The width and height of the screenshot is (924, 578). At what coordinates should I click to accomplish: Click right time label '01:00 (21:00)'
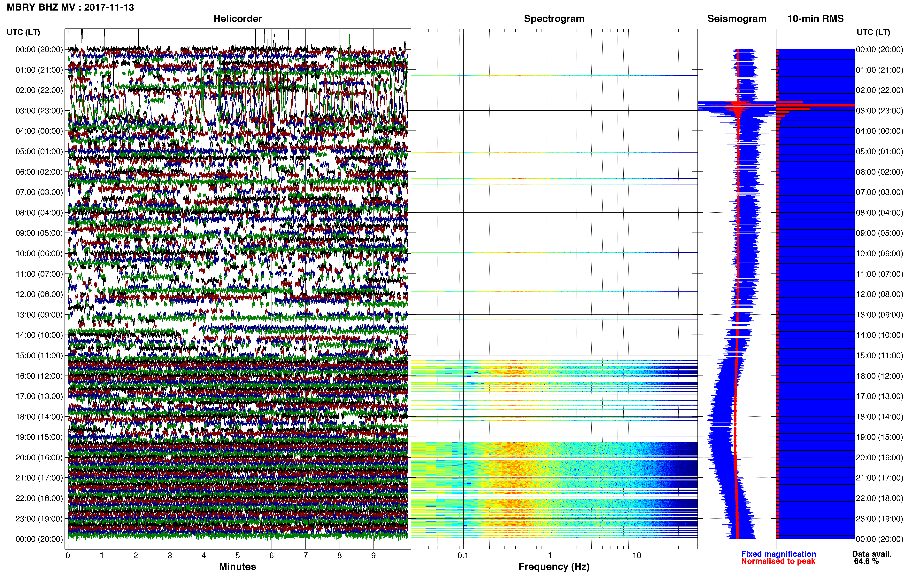point(880,70)
